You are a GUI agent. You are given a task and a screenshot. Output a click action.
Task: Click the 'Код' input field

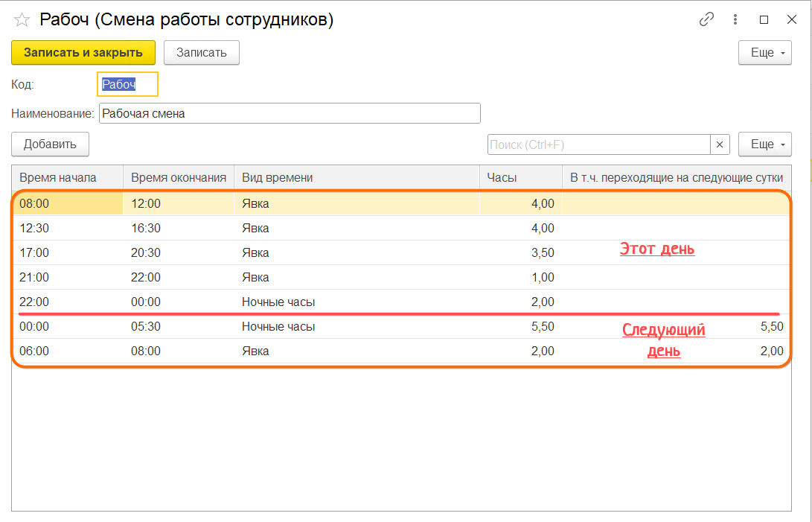[127, 85]
